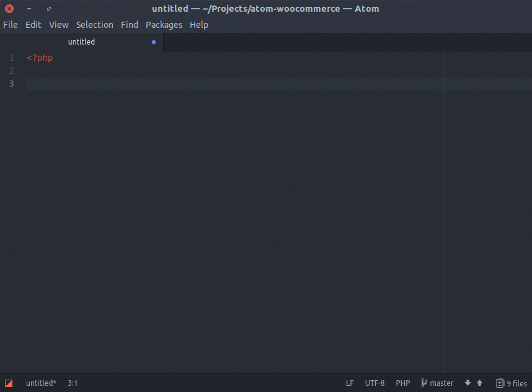Click the untitled* file name in status bar

(x=41, y=383)
